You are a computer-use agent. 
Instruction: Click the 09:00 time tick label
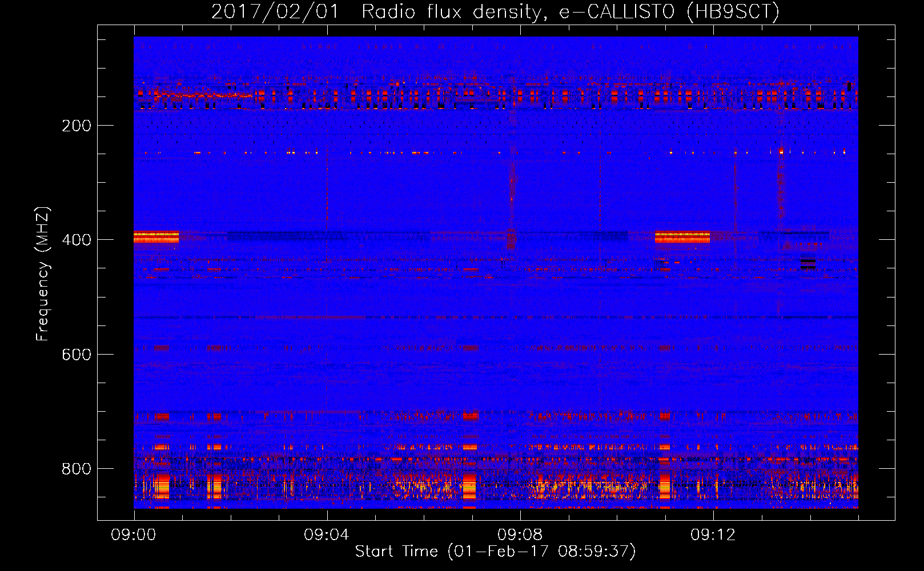(134, 535)
